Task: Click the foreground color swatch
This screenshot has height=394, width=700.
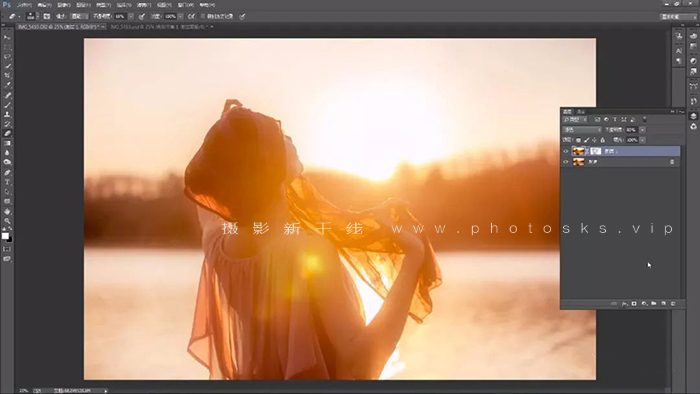Action: point(5,236)
